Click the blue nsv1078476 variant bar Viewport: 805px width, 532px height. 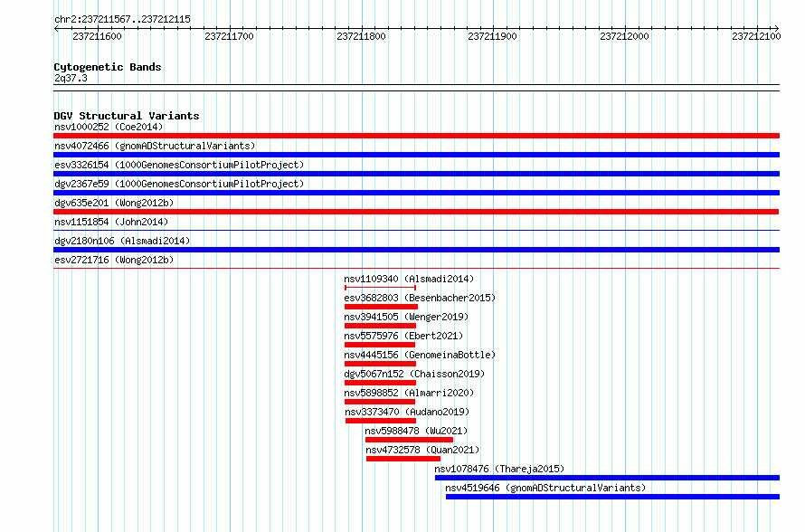pyautogui.click(x=607, y=478)
